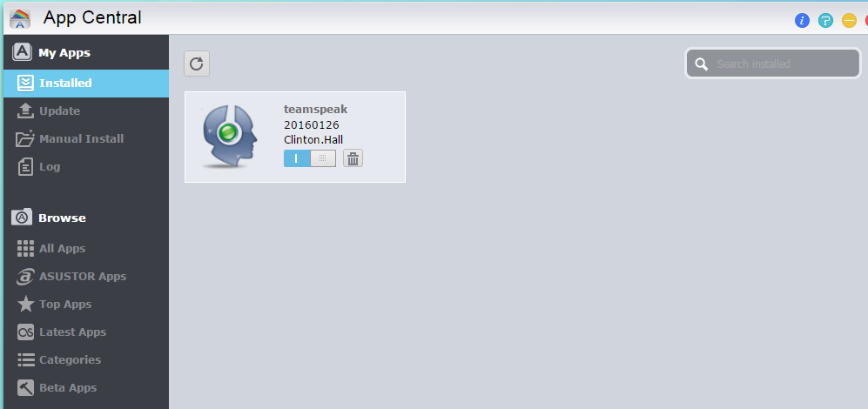Click the refresh icon button

click(x=197, y=64)
